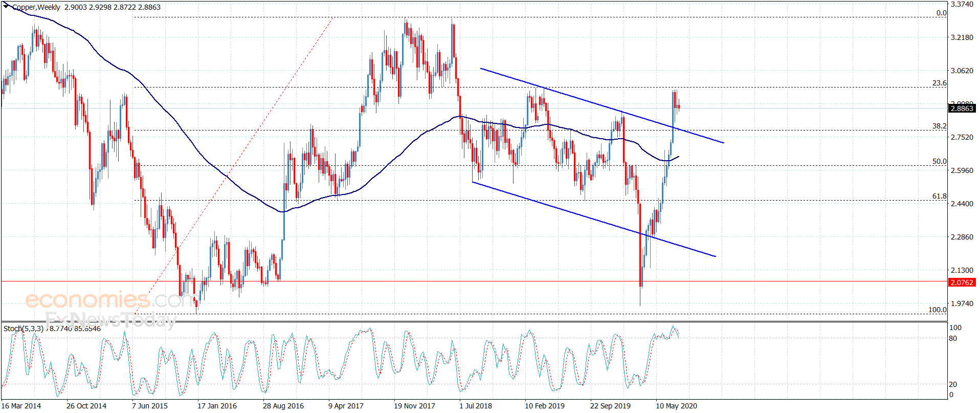
Task: Click the 9 Apr 2017 date label
Action: (346, 406)
